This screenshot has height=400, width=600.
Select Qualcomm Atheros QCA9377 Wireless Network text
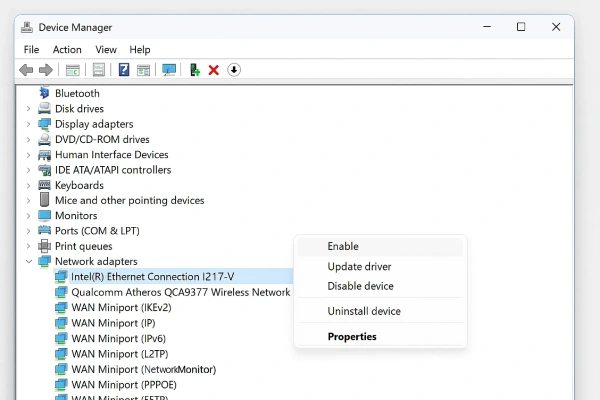(x=181, y=292)
